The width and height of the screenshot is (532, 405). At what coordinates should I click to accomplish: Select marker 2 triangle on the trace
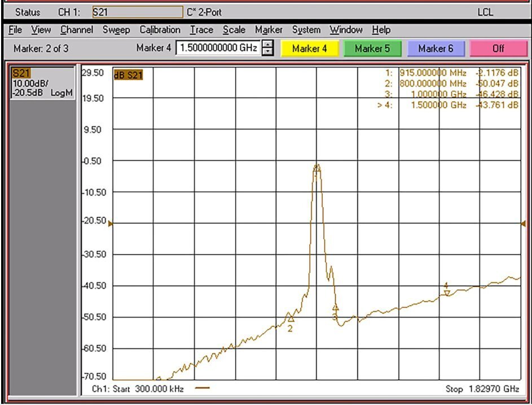[291, 318]
